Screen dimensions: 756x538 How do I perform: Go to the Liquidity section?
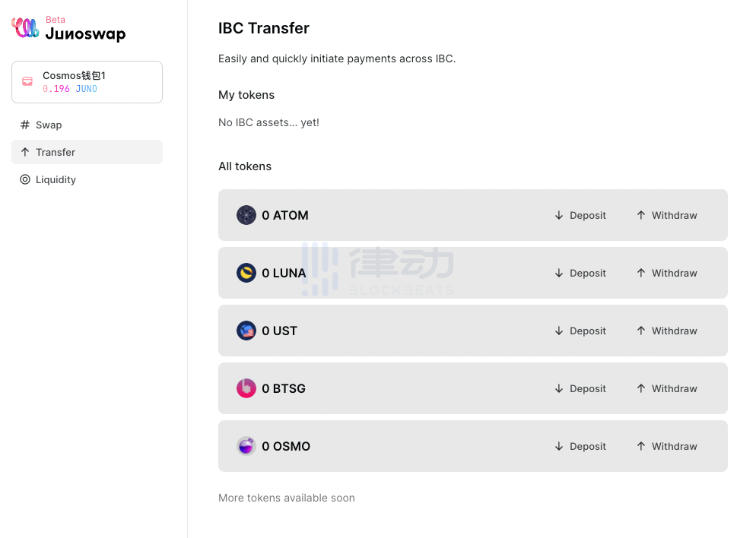click(x=56, y=180)
